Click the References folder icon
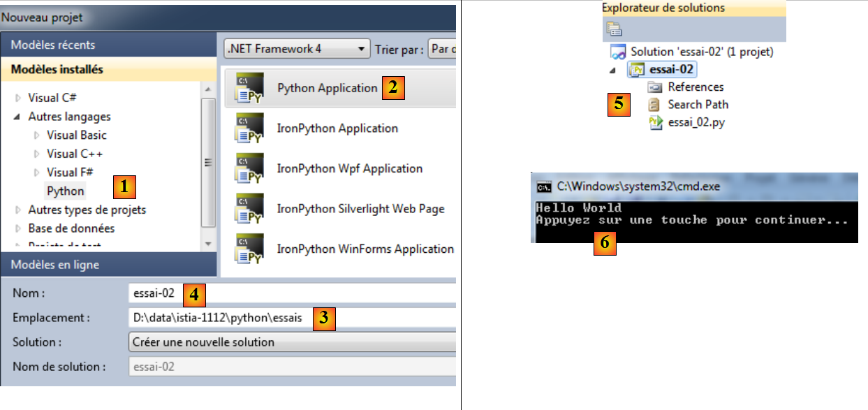Screen dimensions: 868x410 point(654,87)
